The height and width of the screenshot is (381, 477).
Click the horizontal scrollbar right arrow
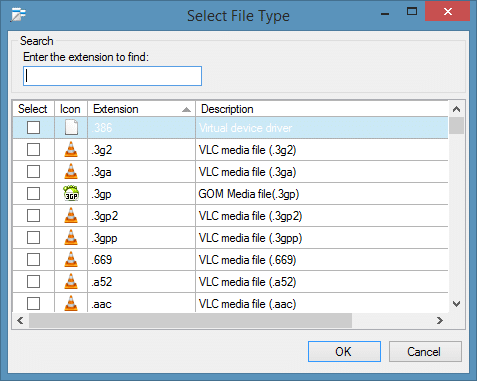coord(440,320)
